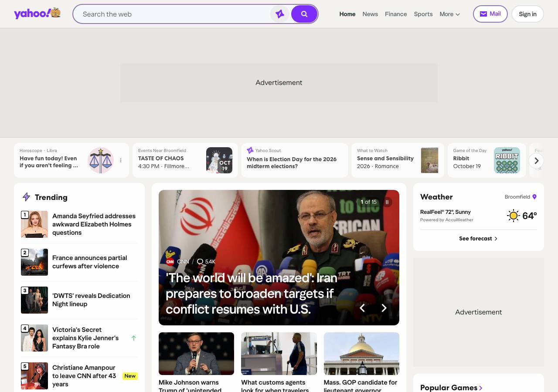Open the Sports section
This screenshot has width=558, height=392.
[423, 14]
